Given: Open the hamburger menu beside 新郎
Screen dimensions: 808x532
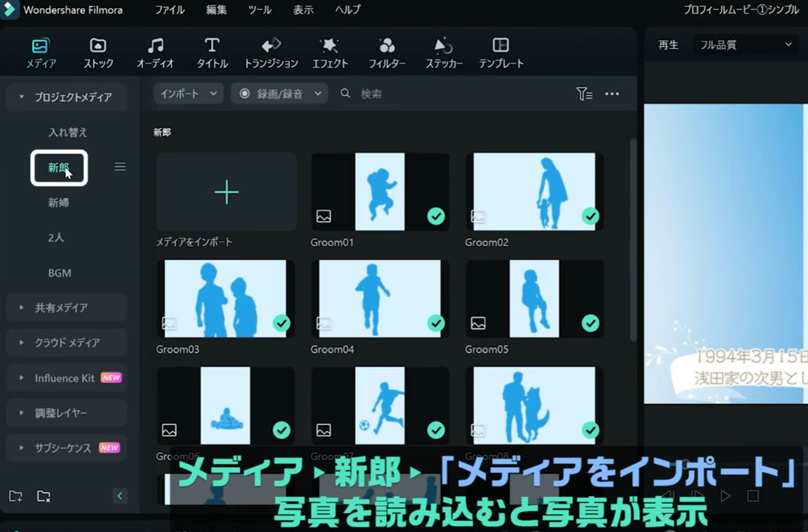Looking at the screenshot, I should [x=120, y=167].
